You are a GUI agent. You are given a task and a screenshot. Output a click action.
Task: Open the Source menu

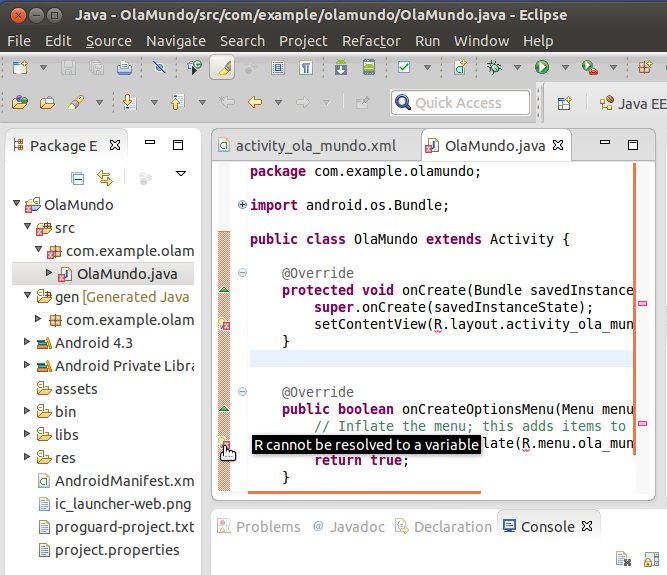(x=108, y=41)
